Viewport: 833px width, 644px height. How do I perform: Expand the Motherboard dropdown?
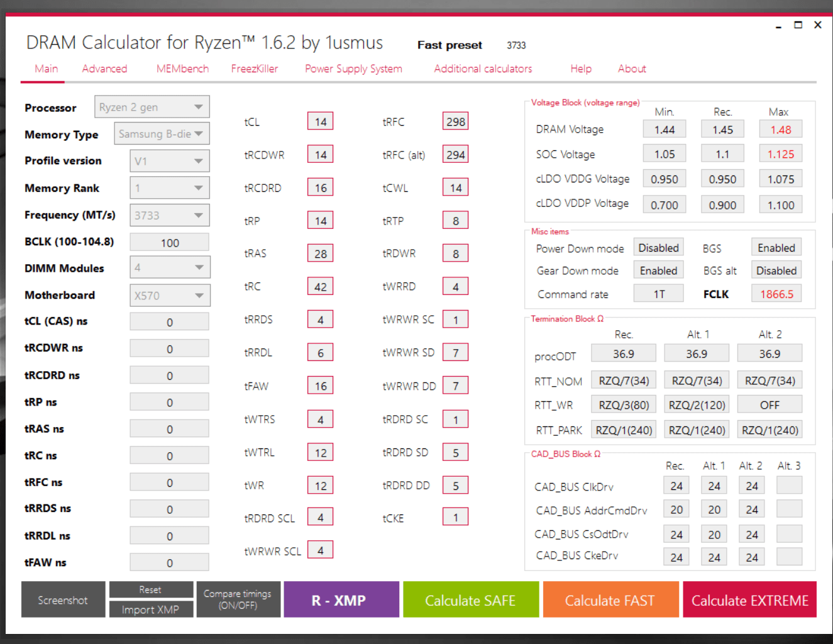pyautogui.click(x=170, y=295)
